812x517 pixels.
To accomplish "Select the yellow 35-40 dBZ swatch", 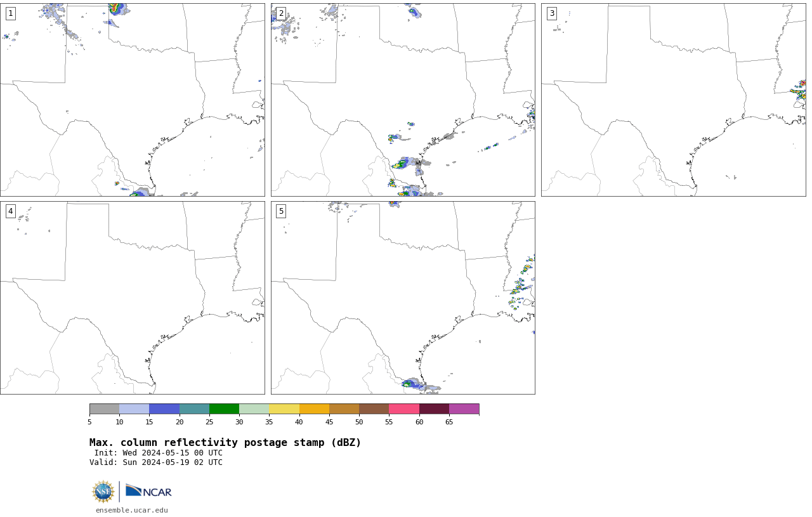I will tap(284, 409).
